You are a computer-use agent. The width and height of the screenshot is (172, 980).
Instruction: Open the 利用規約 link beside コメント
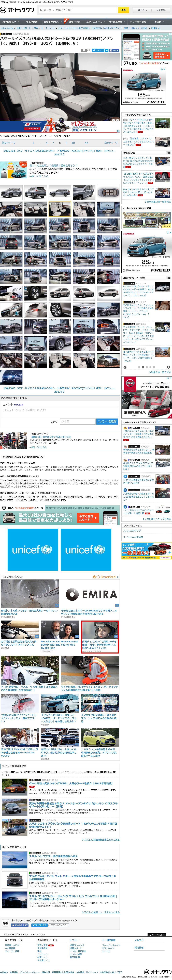[x=18, y=404]
